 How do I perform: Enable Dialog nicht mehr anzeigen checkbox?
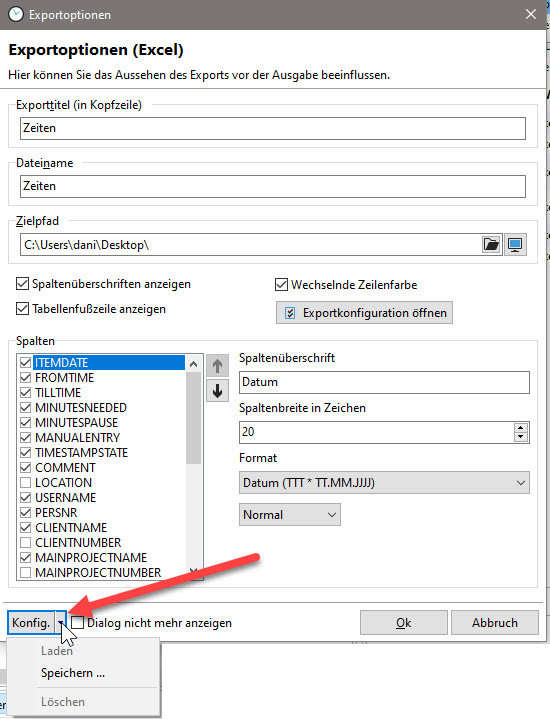pos(78,623)
